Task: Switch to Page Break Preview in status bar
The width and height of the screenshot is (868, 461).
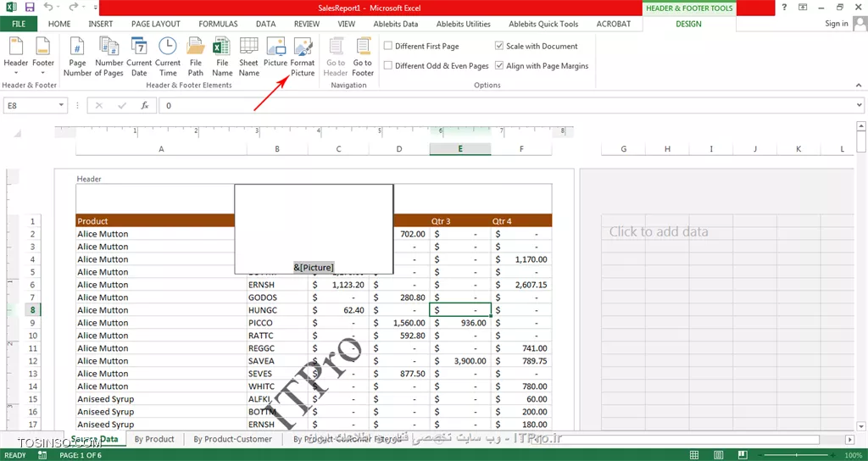Action: pos(742,455)
